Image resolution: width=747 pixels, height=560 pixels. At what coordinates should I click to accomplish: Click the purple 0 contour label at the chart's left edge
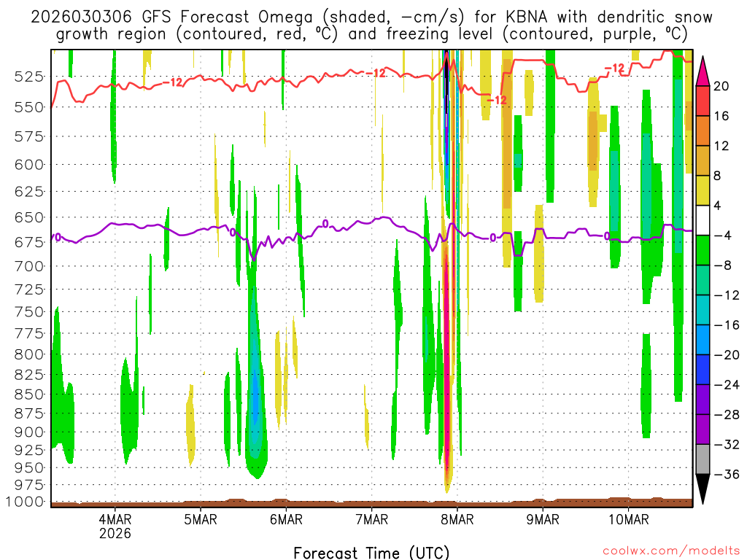point(58,237)
